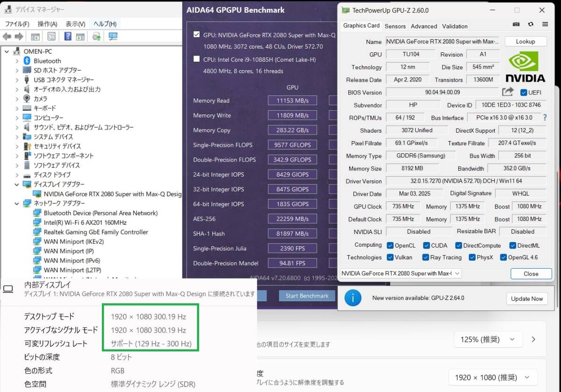Click the keyboard icon next to キーボード

(27, 108)
